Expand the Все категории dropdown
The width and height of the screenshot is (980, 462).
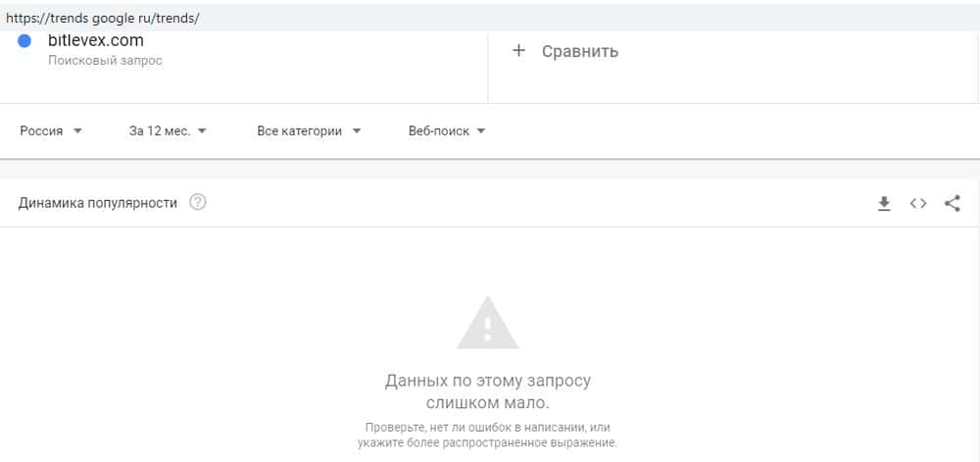click(x=309, y=131)
